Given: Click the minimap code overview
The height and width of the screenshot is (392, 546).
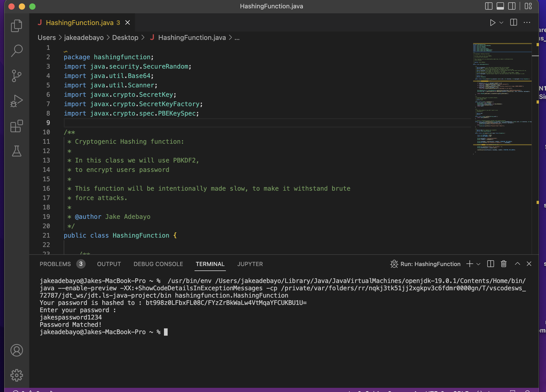Looking at the screenshot, I should click(502, 99).
